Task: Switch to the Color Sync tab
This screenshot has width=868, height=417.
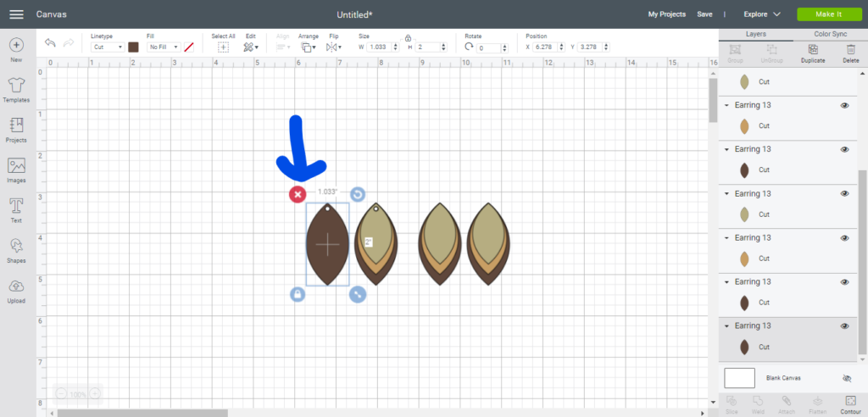Action: pyautogui.click(x=830, y=35)
